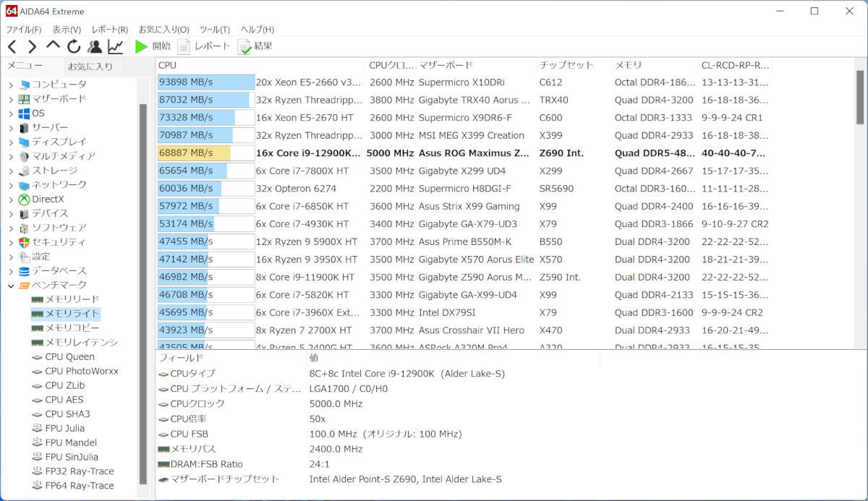Expand the サーバー tree node
868x501 pixels.
(x=11, y=127)
